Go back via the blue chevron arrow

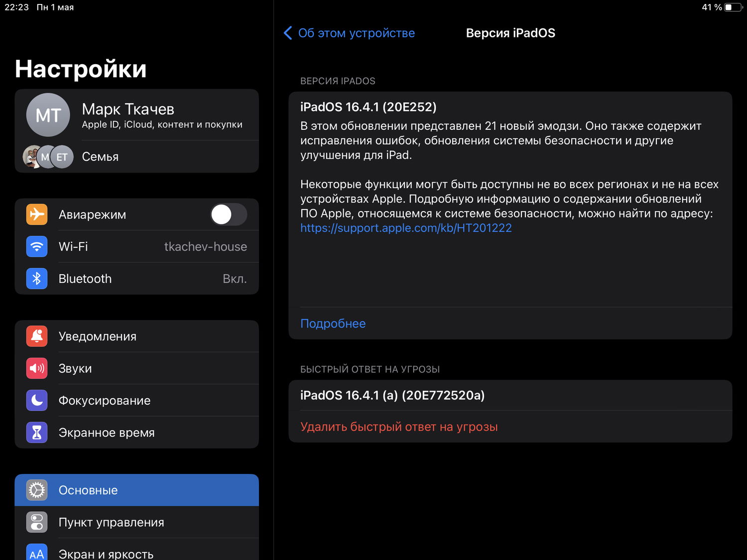click(x=287, y=33)
